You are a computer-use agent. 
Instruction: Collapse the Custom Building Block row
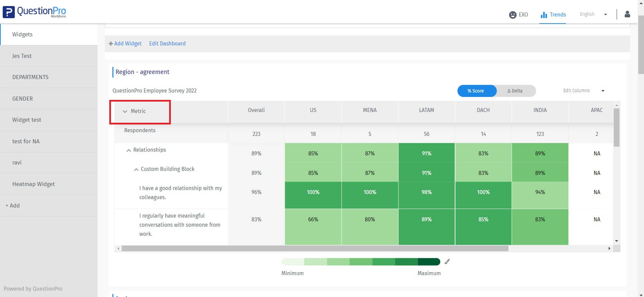[136, 170]
